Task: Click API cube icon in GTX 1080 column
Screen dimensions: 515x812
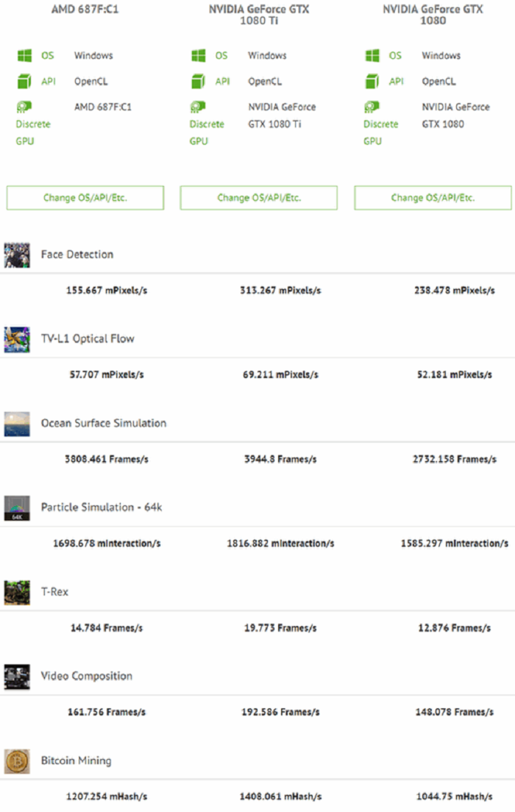Action: 372,82
